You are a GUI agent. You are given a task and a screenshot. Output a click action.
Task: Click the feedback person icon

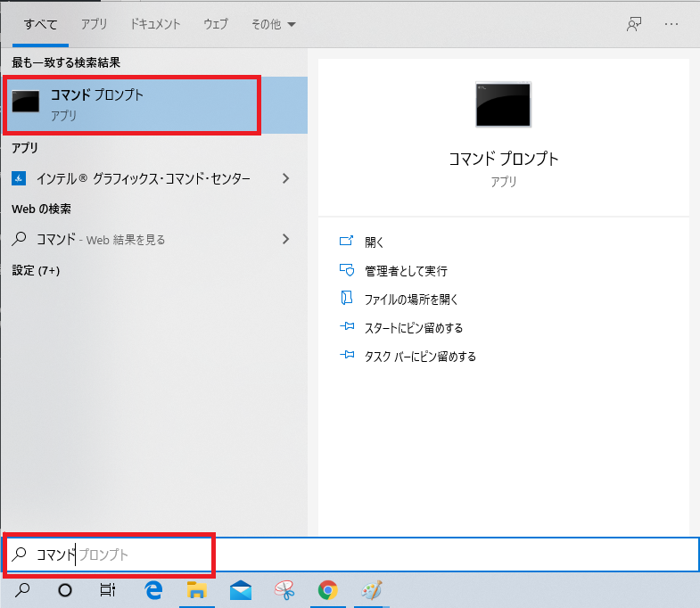point(634,24)
